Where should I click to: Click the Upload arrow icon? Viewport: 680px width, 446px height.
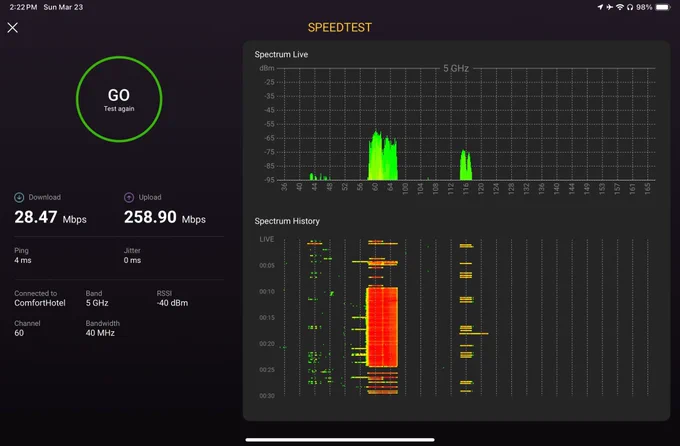(x=129, y=197)
